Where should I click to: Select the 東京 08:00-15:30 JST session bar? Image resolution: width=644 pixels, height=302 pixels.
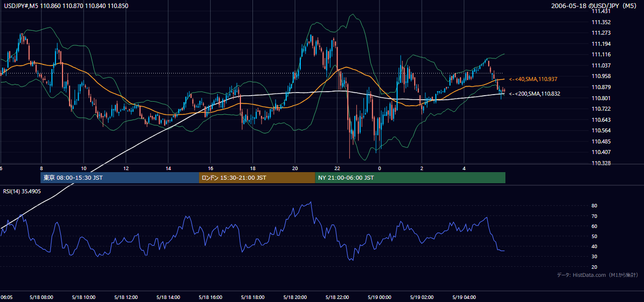120,178
